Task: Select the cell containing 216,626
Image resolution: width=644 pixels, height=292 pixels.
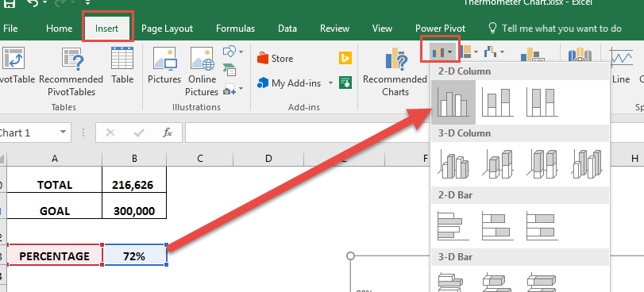Action: point(134,179)
